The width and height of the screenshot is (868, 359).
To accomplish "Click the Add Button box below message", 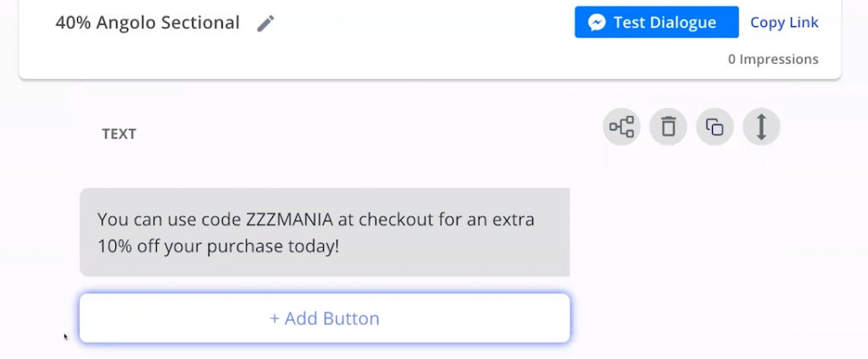I will click(325, 319).
